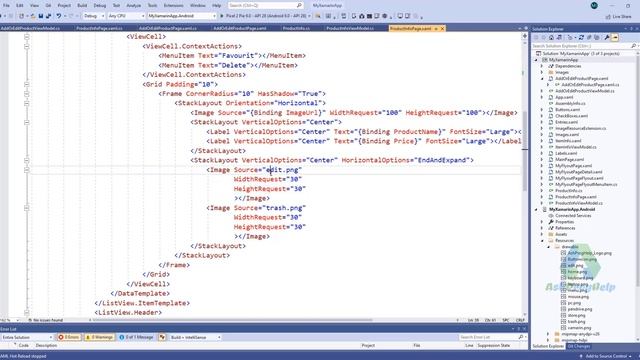Click user account avatar icon

pyautogui.click(x=594, y=5)
